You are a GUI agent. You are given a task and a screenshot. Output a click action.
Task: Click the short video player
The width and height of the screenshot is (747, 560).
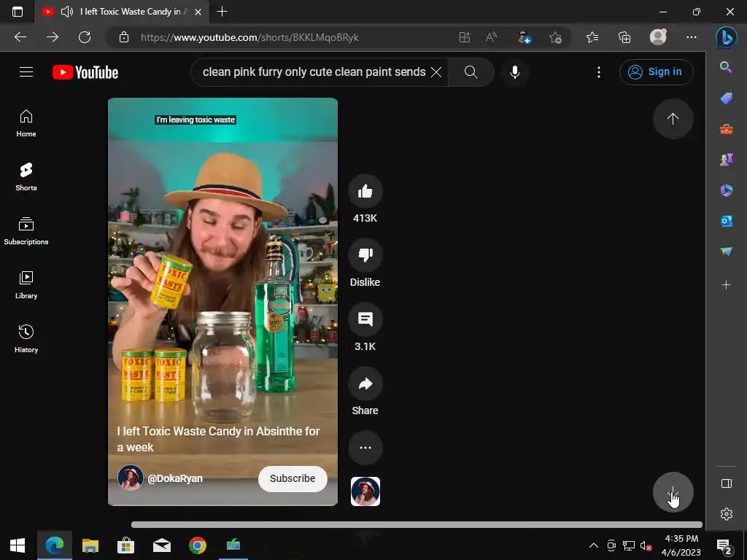point(223,301)
